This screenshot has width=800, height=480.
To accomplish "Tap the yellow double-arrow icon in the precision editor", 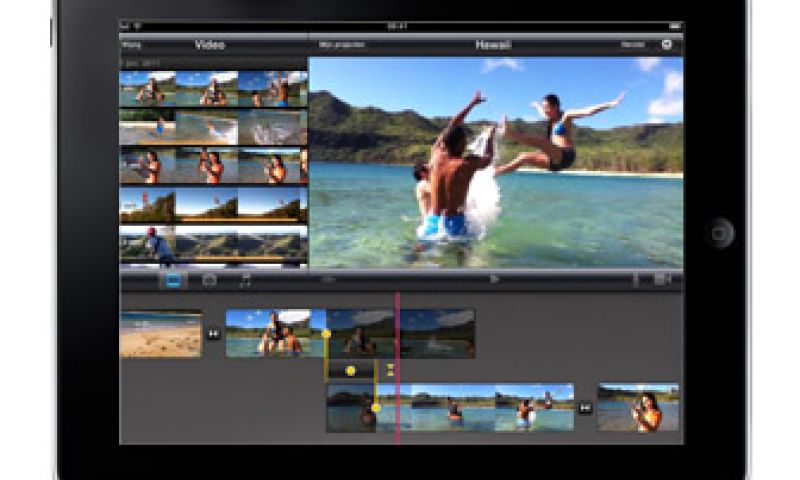I will point(390,370).
